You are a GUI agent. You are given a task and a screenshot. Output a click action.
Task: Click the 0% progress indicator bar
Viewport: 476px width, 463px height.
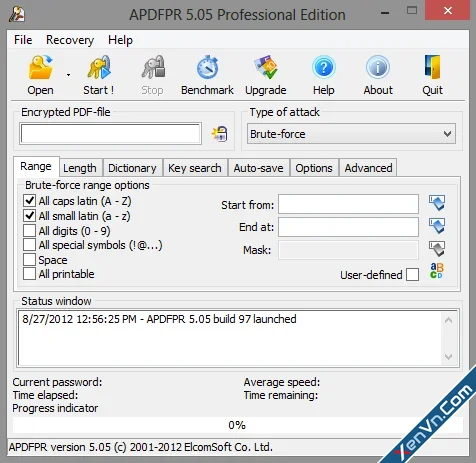pyautogui.click(x=237, y=425)
